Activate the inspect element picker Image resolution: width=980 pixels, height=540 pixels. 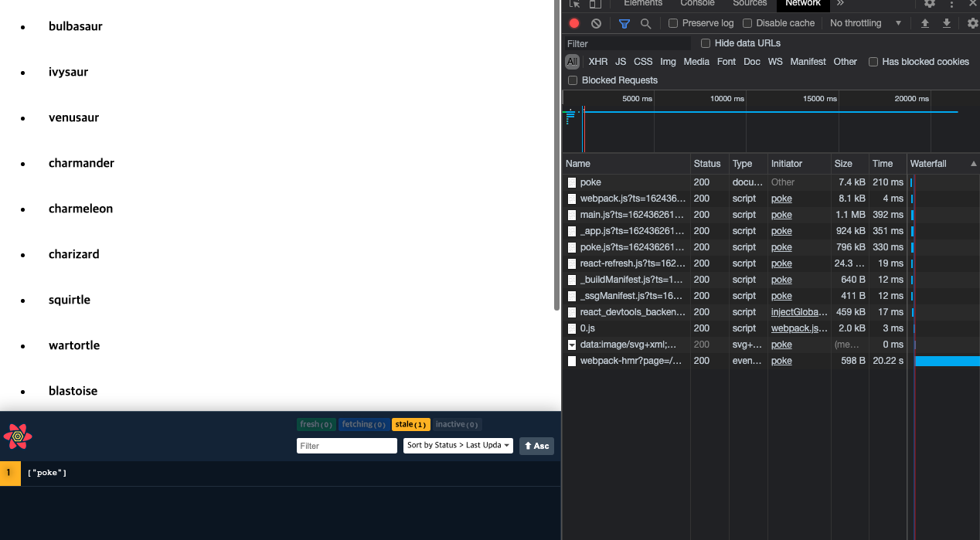tap(574, 3)
